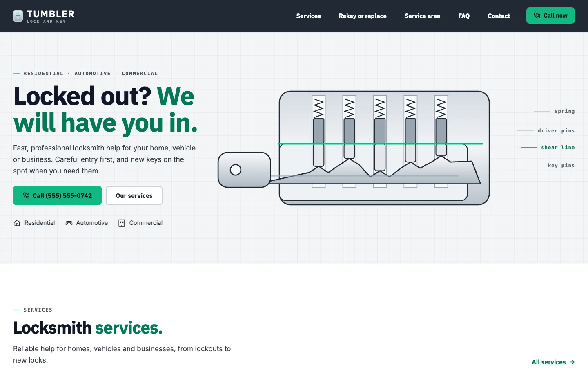Click the 'Locked out? We will have you in.' headline
Viewport: 588px width, 368px height.
pos(105,109)
